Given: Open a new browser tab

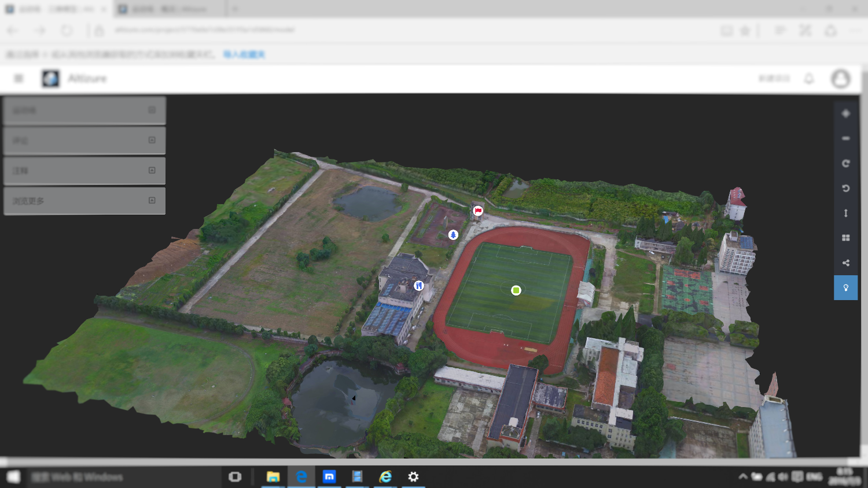Looking at the screenshot, I should click(235, 9).
